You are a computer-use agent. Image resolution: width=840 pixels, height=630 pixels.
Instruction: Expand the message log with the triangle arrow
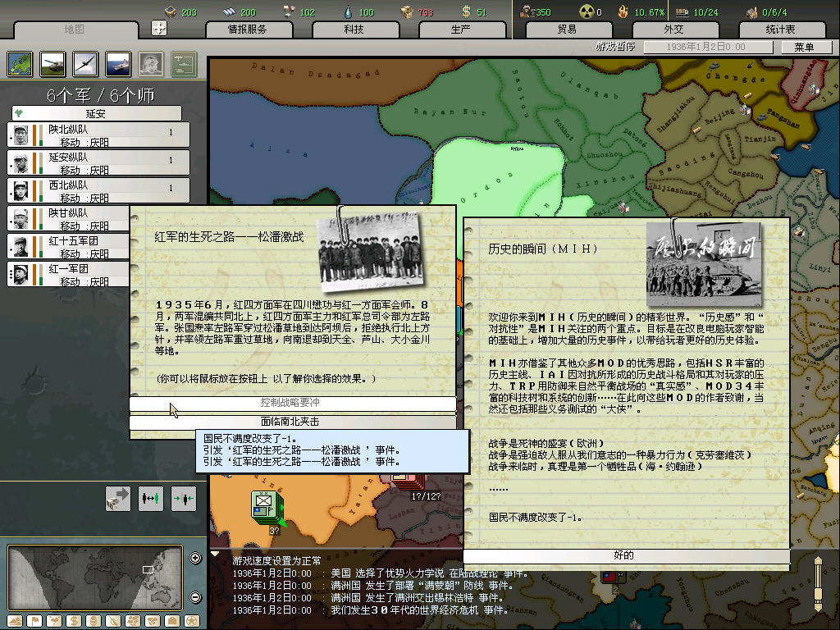click(216, 555)
